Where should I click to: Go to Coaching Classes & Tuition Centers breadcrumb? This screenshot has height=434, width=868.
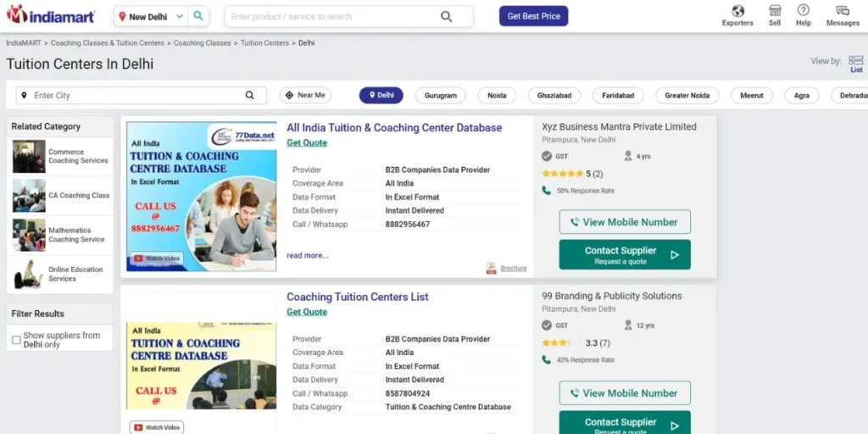[x=108, y=42]
